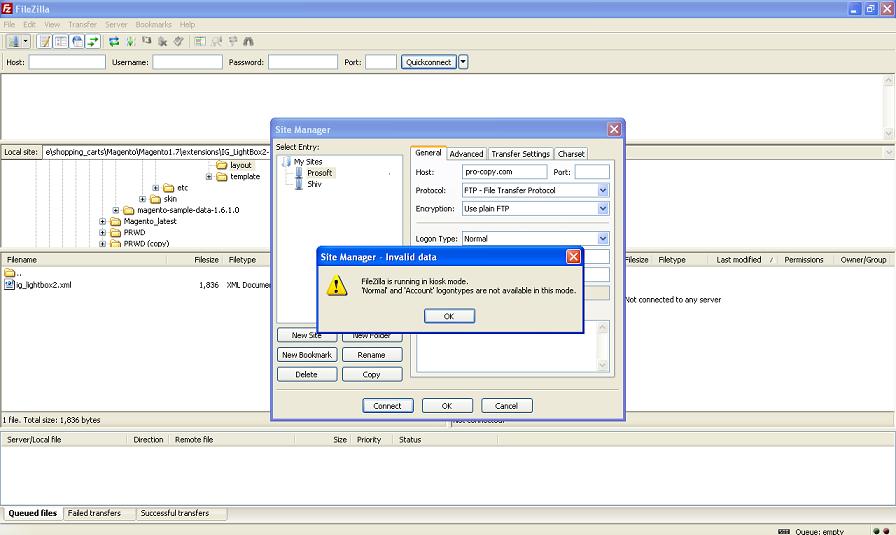The image size is (896, 535).
Task: Expand the skin folder node
Action: click(x=142, y=199)
